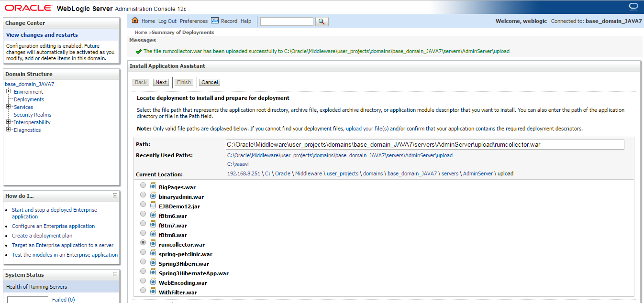Image resolution: width=644 pixels, height=303 pixels.
Task: Select the BigPages.war radio button
Action: pos(143,185)
